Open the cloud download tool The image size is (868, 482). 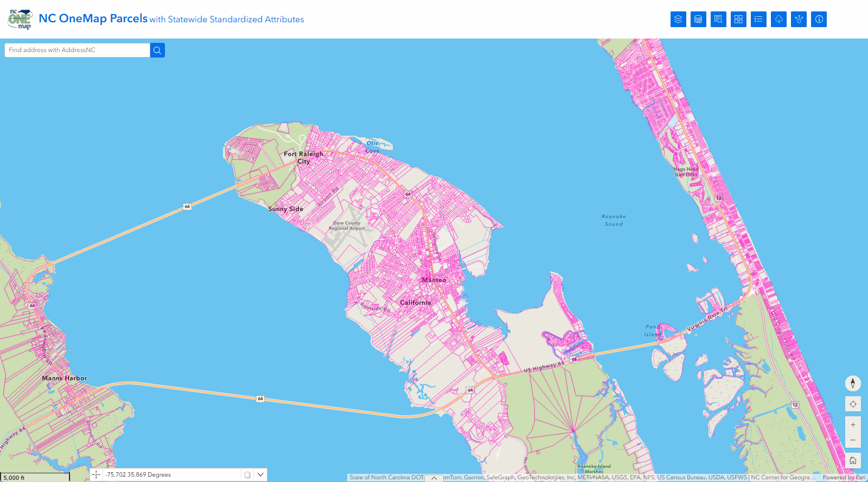(778, 20)
